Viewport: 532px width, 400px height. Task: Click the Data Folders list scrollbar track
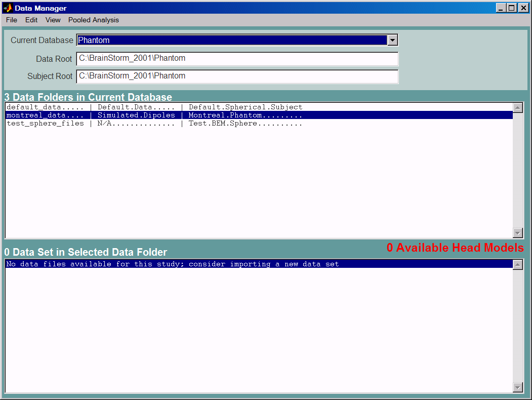(518, 170)
